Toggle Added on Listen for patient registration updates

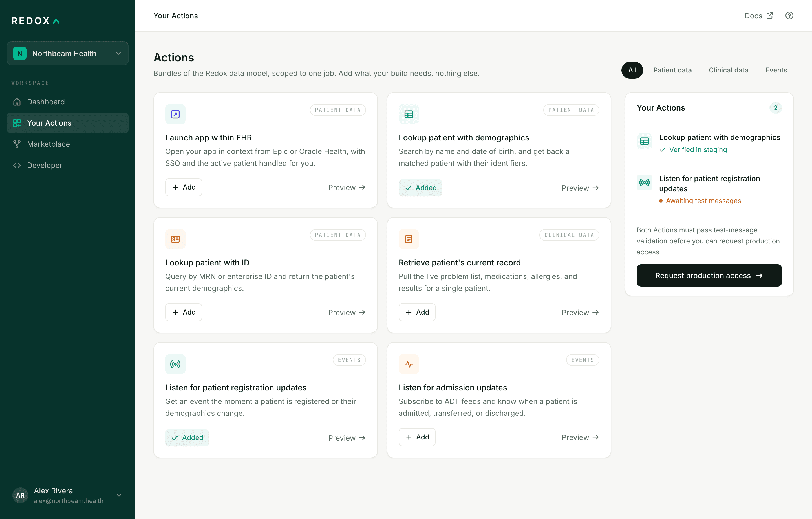point(187,438)
